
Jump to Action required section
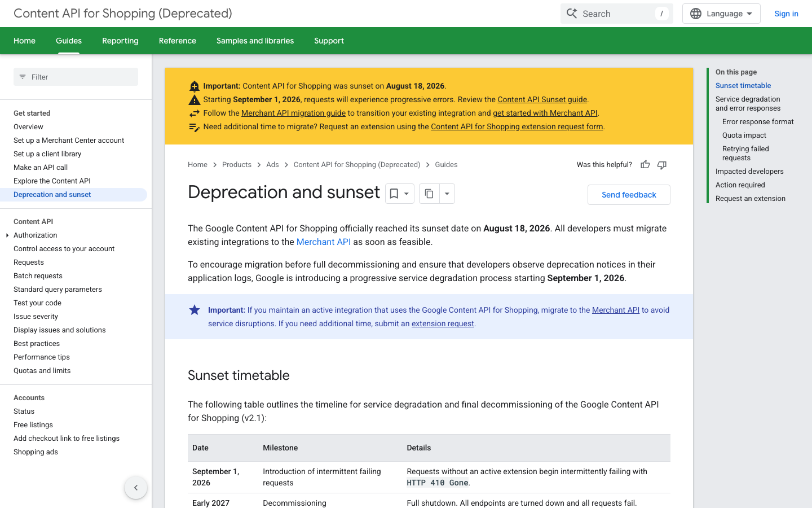(x=740, y=185)
